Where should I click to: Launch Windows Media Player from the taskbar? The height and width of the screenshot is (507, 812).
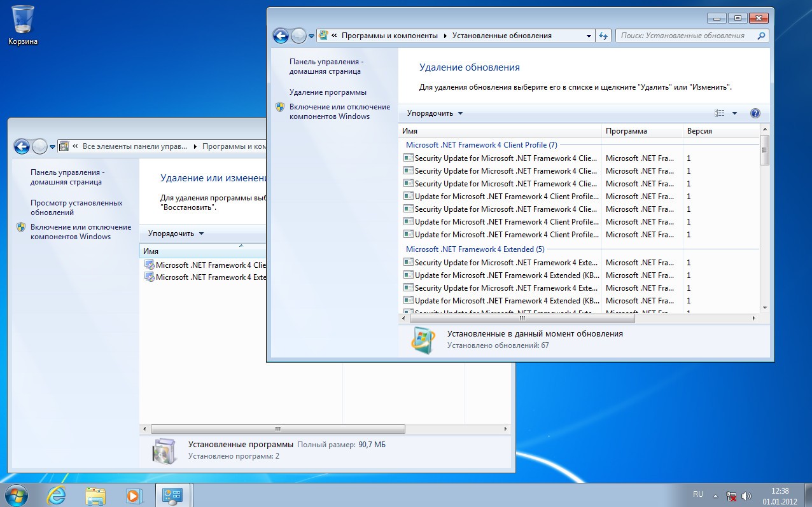pyautogui.click(x=134, y=496)
